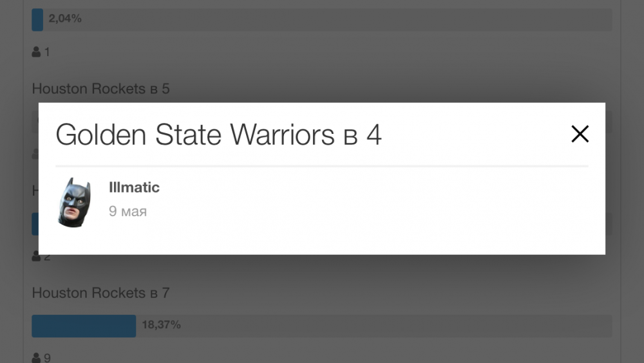Click the empty gray part of the 2,04% bar
Screen dimensions: 644x363
click(322, 19)
